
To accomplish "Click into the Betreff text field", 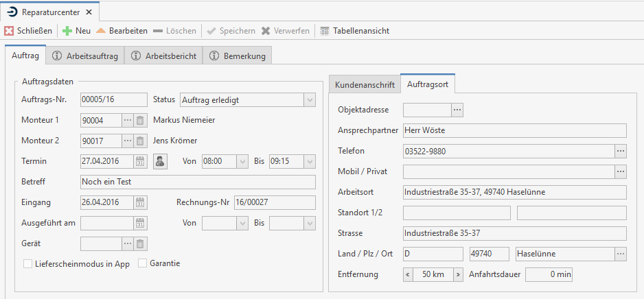I will (x=198, y=182).
